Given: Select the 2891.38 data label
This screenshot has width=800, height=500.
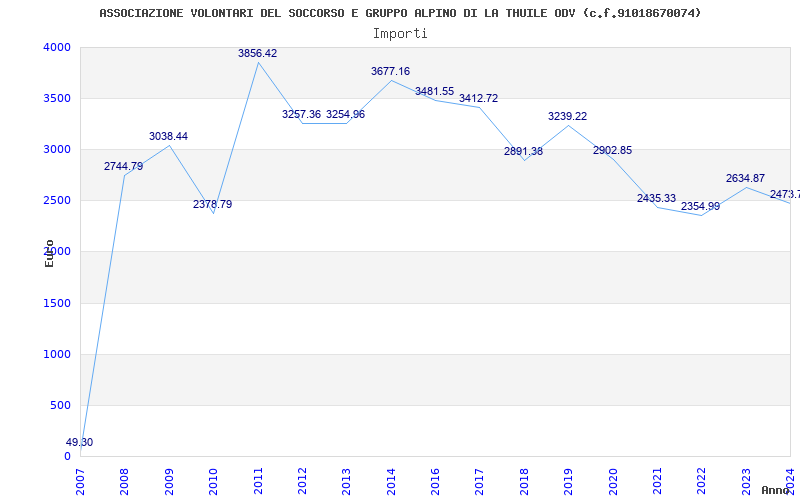Looking at the screenshot, I should click(523, 152).
